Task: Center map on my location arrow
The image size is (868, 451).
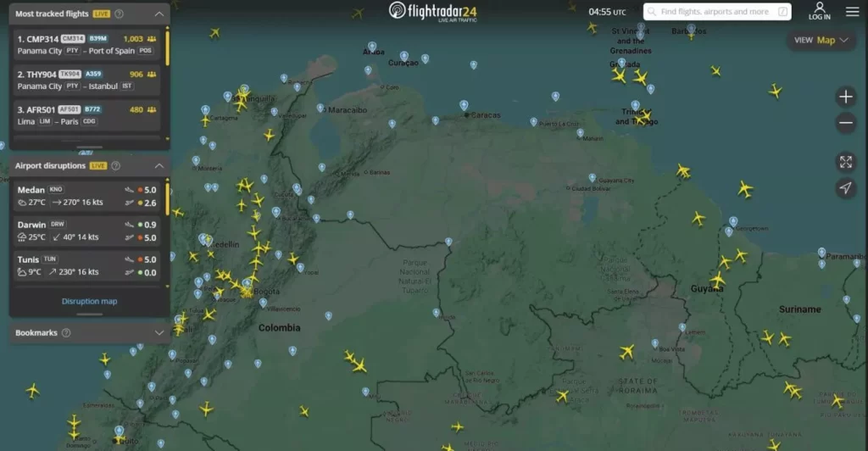Action: [845, 188]
